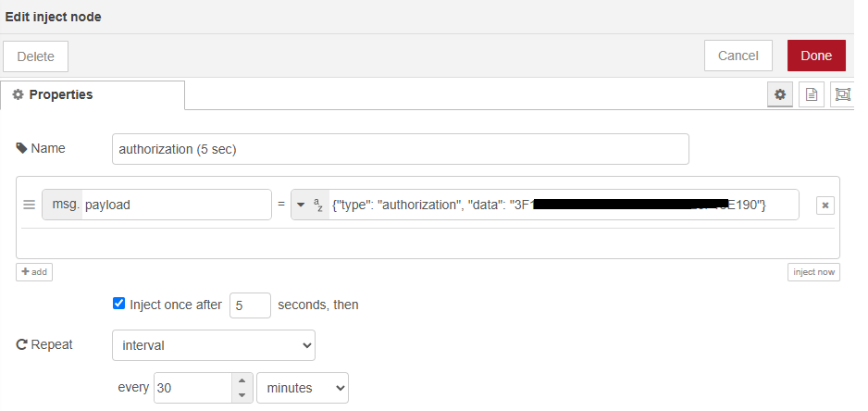Image resolution: width=868 pixels, height=411 pixels.
Task: Delete this inject node
Action: click(x=36, y=56)
